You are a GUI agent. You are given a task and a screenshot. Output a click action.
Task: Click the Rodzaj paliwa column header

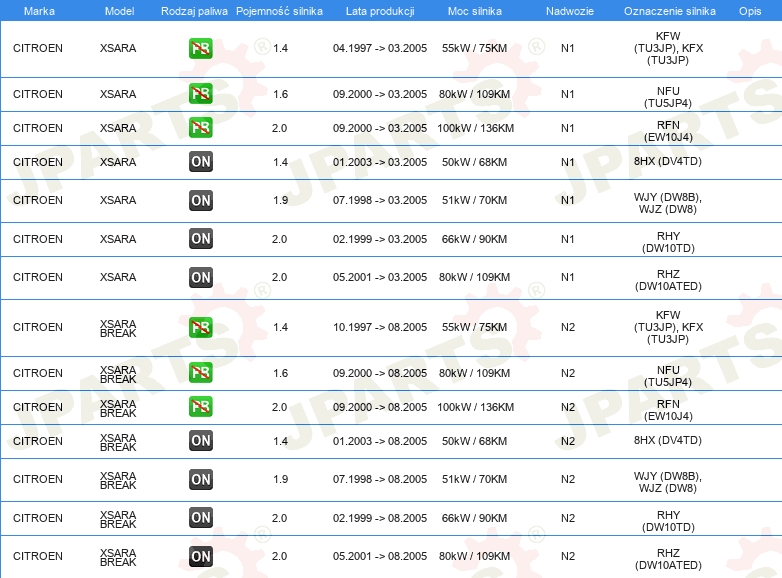(194, 11)
